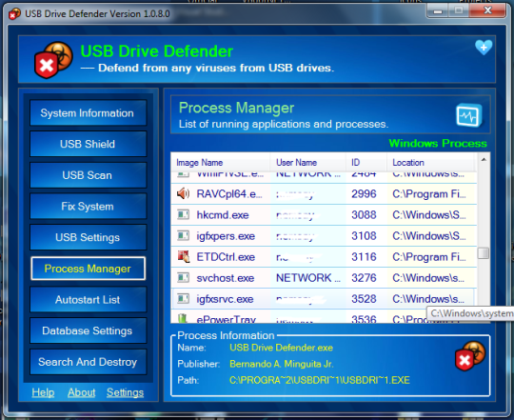Click the USB Drive Defender shield logo
The image size is (514, 420).
pos(53,60)
